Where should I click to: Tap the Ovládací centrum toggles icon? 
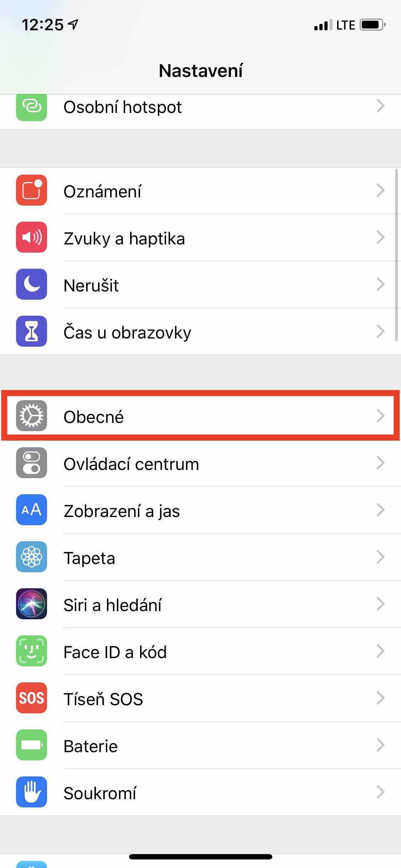pos(31,463)
